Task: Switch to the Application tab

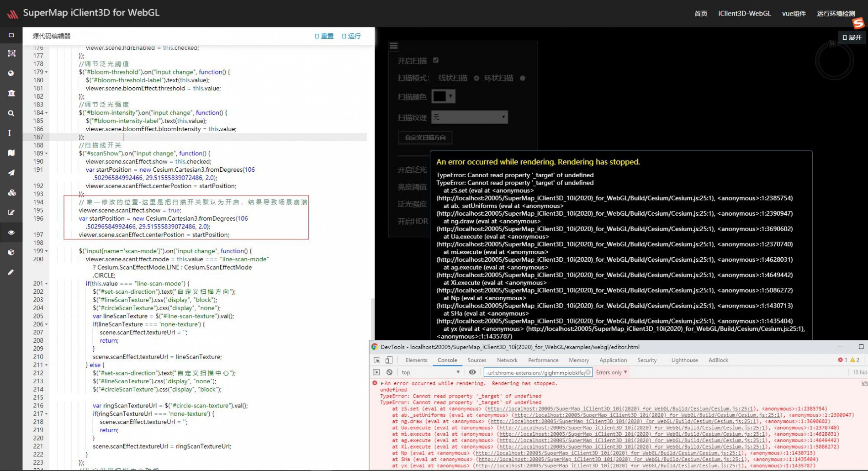Action: point(613,360)
